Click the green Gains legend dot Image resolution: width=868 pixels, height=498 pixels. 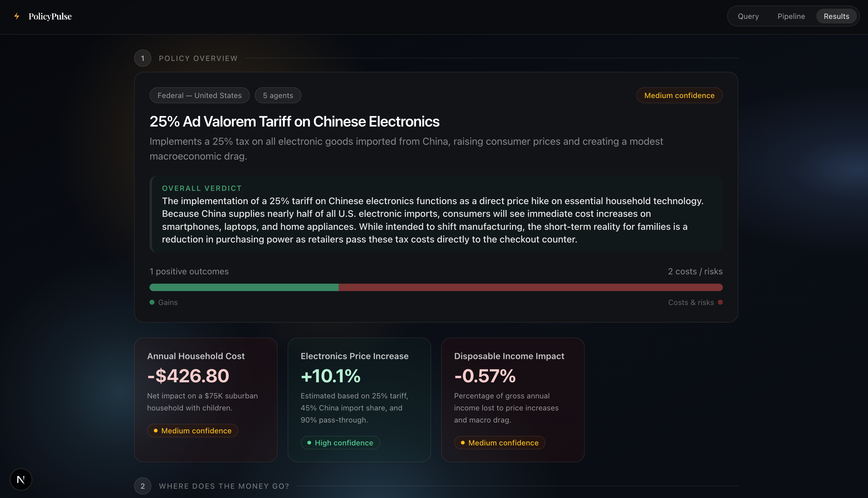tap(152, 303)
